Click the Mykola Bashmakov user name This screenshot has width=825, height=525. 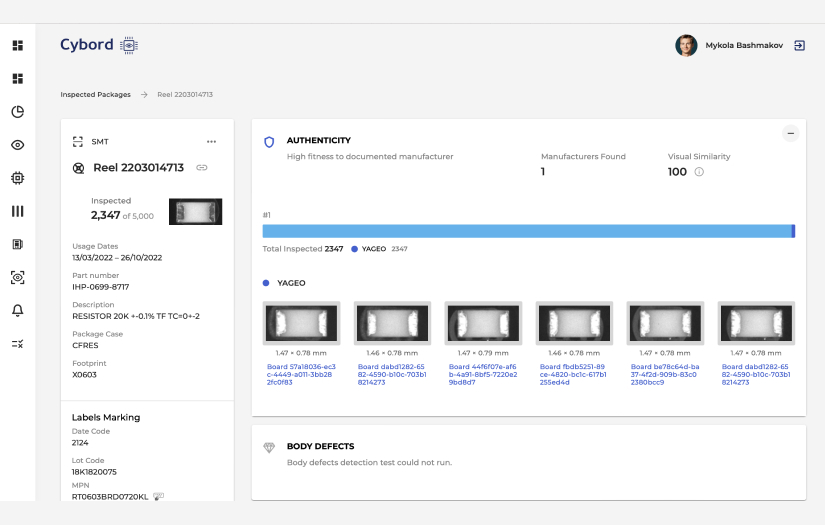pyautogui.click(x=744, y=46)
